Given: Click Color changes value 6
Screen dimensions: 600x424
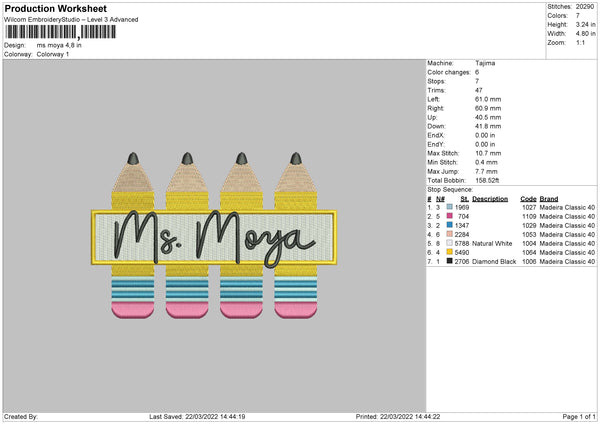Looking at the screenshot, I should tap(477, 72).
